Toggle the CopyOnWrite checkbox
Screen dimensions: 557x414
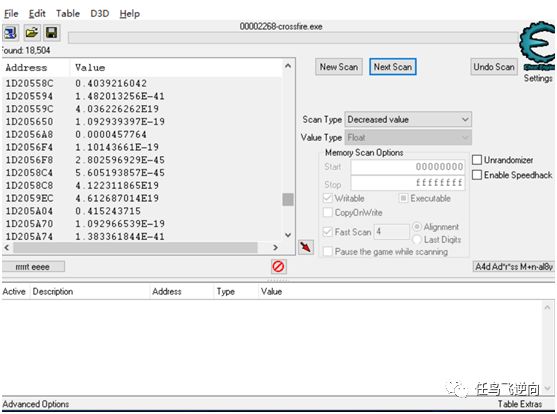[x=328, y=213]
